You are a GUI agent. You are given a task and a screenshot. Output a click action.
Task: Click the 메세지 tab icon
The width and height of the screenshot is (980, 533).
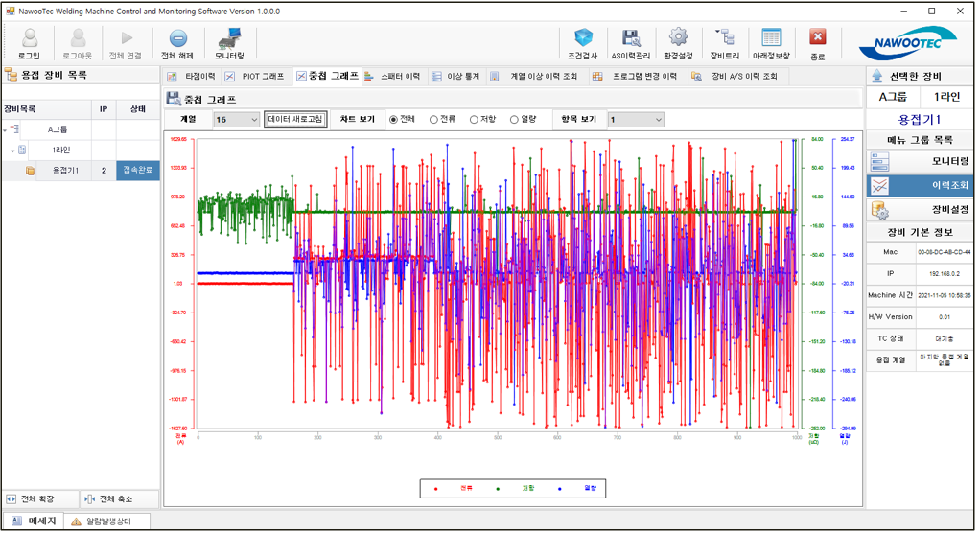click(x=17, y=521)
